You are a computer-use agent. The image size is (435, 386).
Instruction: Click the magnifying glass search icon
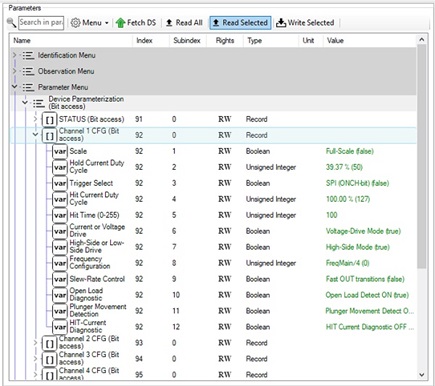click(x=11, y=23)
